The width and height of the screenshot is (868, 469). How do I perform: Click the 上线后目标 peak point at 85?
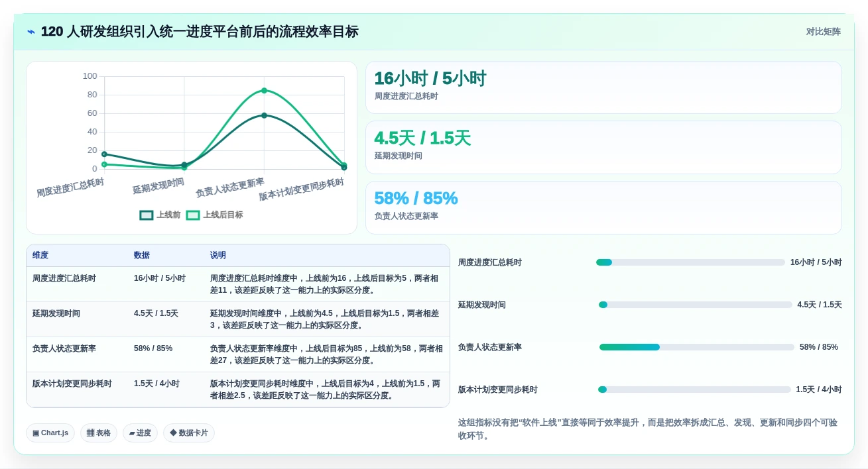tap(264, 90)
